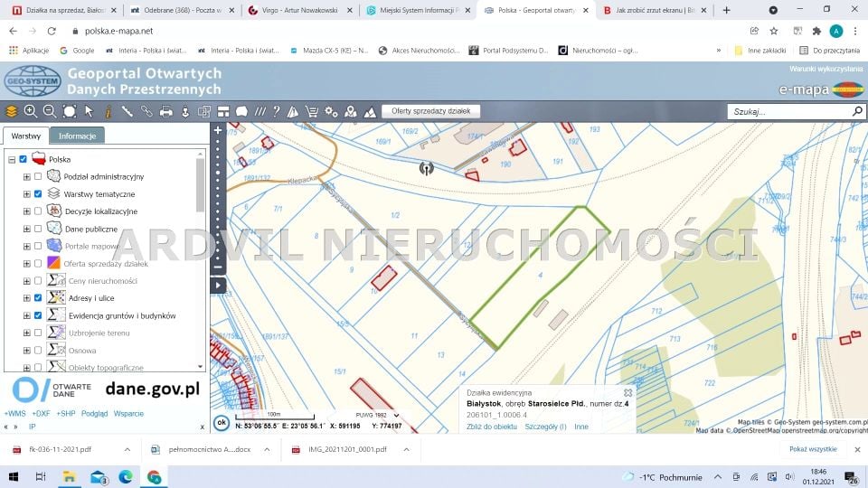Click the twin triangles toolbar icon

[x=293, y=111]
